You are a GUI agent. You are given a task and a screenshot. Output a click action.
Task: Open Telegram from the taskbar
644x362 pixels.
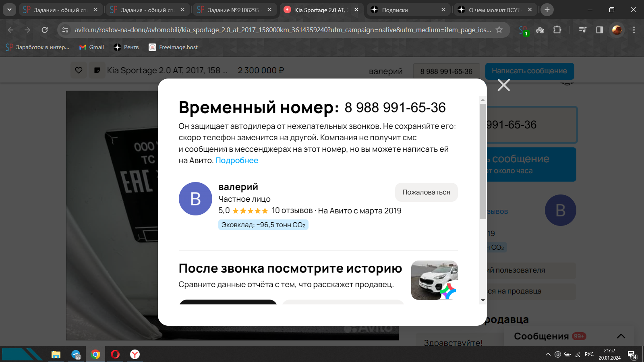pyautogui.click(x=76, y=354)
